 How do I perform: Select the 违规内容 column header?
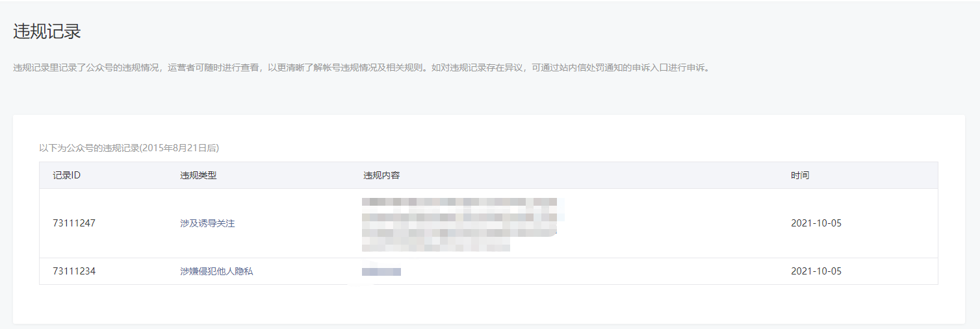pos(381,175)
